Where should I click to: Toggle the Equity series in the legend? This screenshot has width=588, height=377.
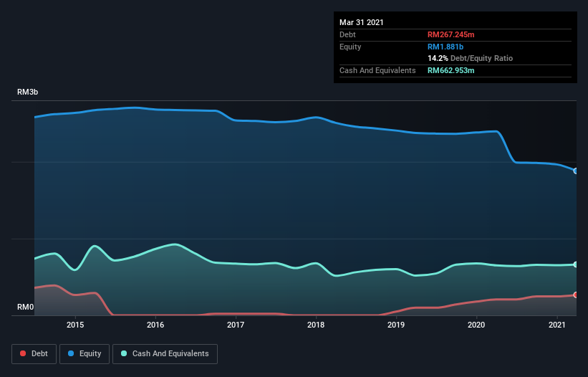85,353
